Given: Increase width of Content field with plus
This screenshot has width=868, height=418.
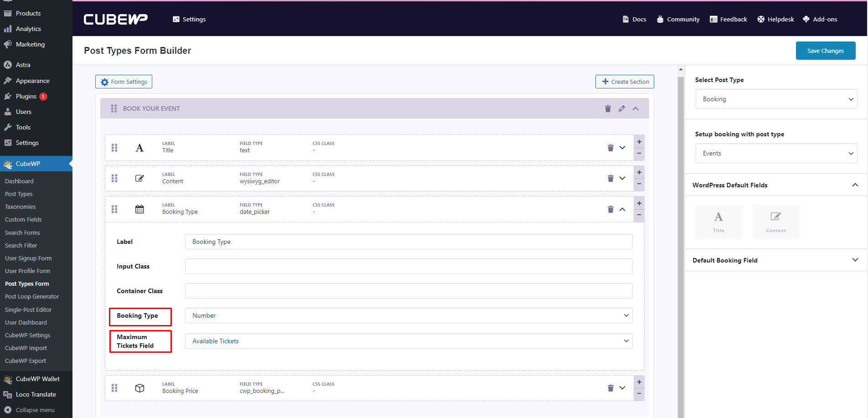Looking at the screenshot, I should 639,172.
